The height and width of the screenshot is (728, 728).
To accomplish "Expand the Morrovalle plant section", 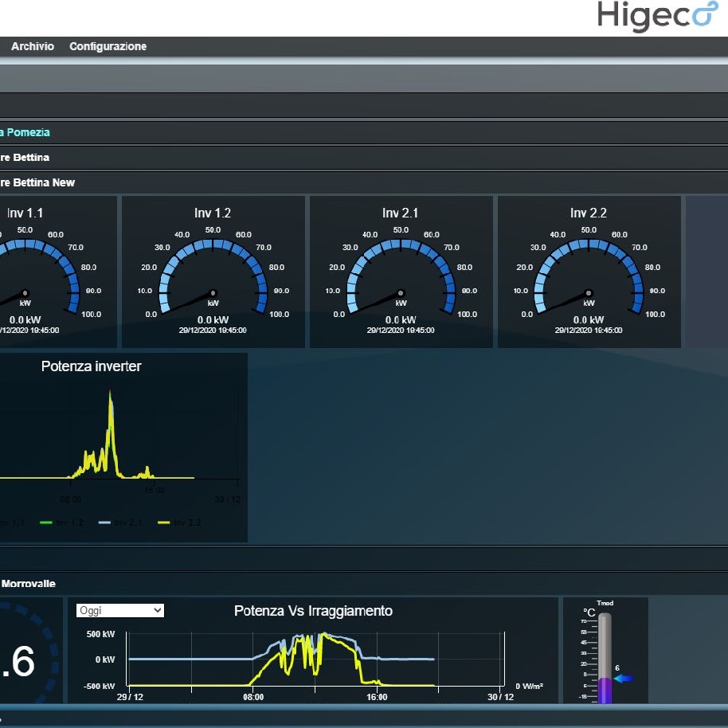I will (364, 584).
